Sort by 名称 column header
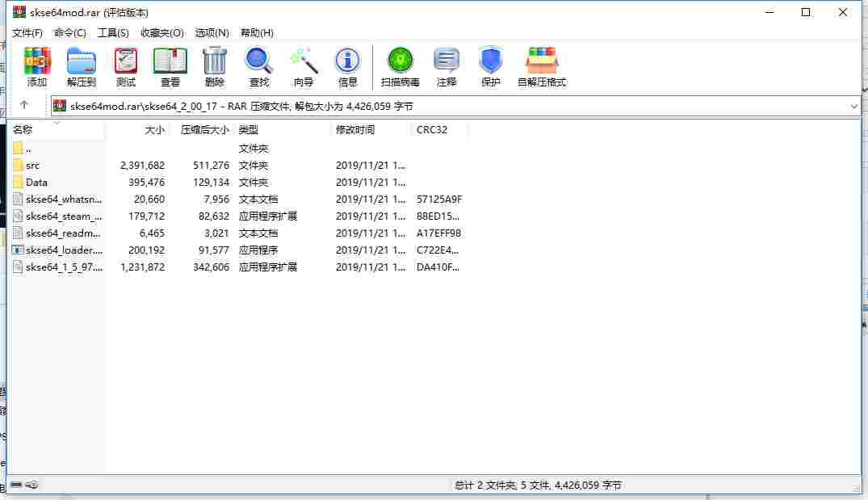 point(57,129)
